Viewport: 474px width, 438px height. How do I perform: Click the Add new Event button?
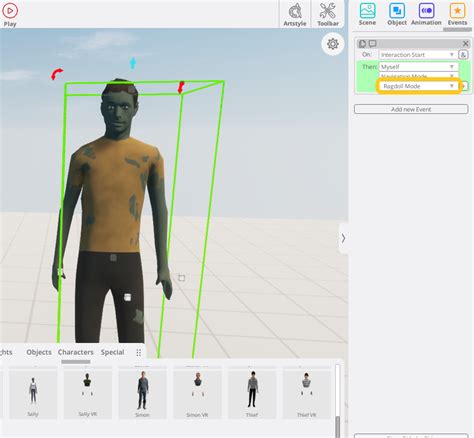(x=411, y=109)
